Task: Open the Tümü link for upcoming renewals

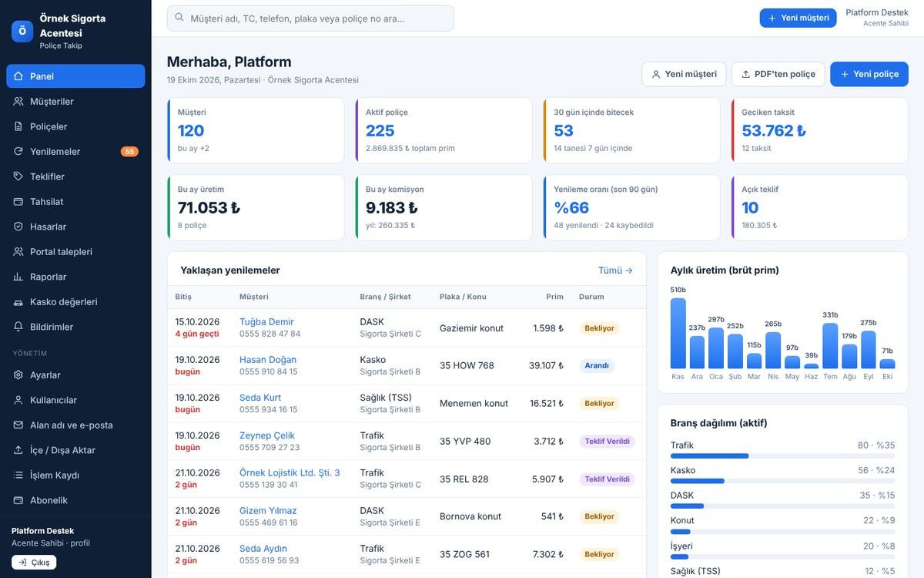Action: point(615,271)
